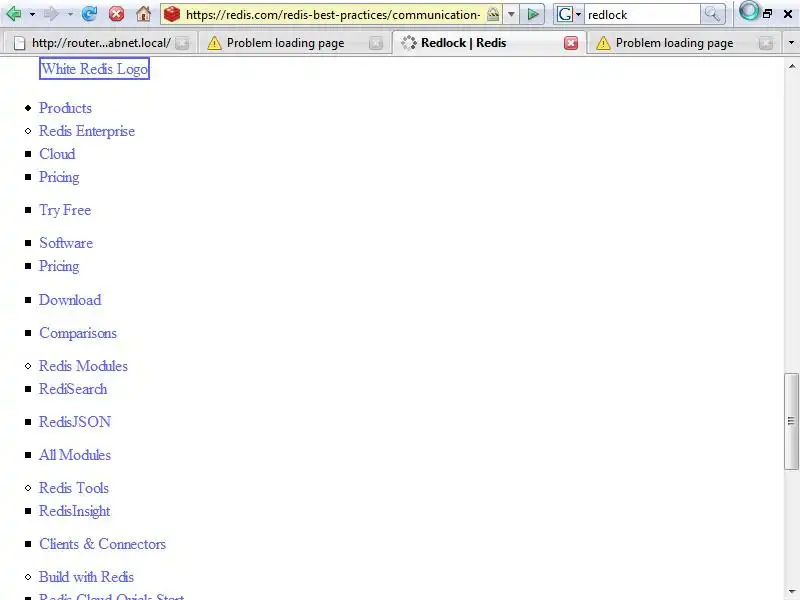Click the red Redis favicon in the address bar

pyautogui.click(x=172, y=14)
